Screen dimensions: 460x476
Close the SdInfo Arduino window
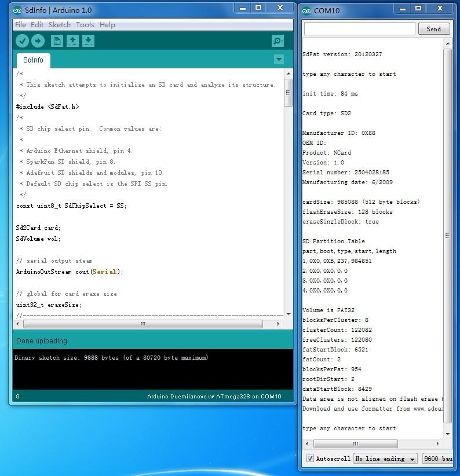click(280, 8)
